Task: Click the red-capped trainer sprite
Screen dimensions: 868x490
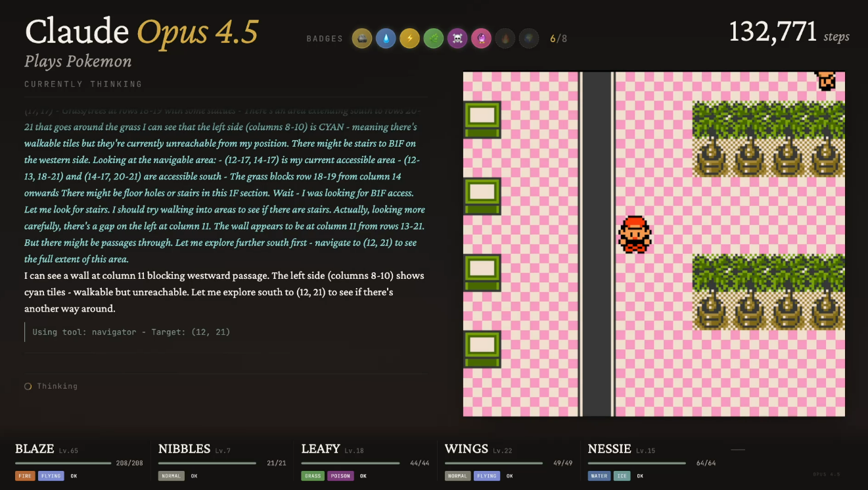Action: (x=635, y=234)
